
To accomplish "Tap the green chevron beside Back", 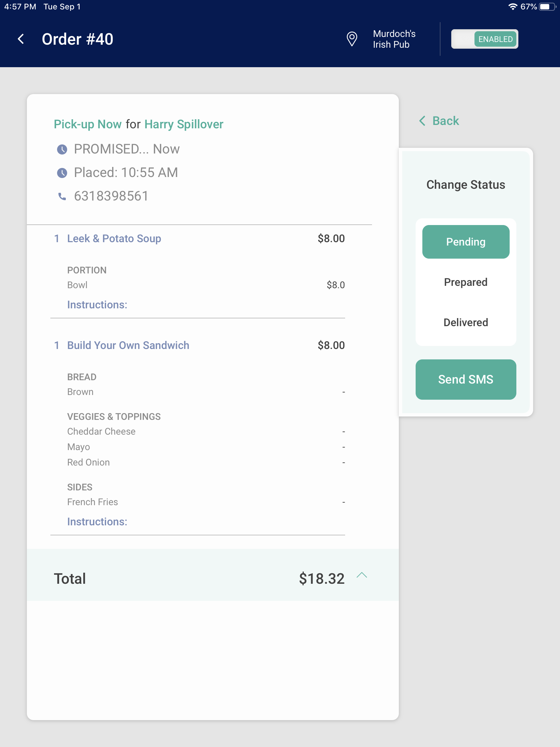I will tap(422, 121).
